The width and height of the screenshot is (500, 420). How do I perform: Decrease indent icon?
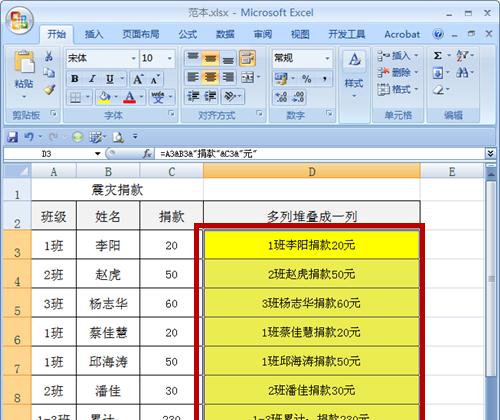(193, 96)
